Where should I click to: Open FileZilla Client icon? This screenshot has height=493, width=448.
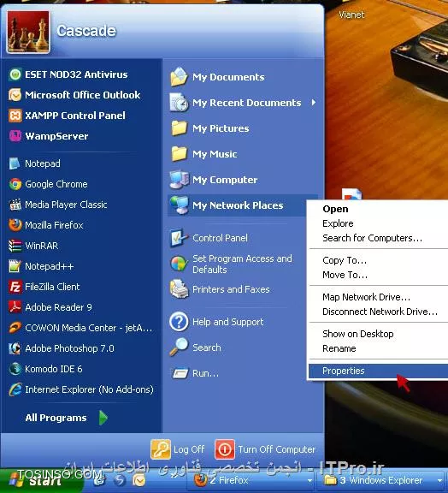tap(15, 287)
